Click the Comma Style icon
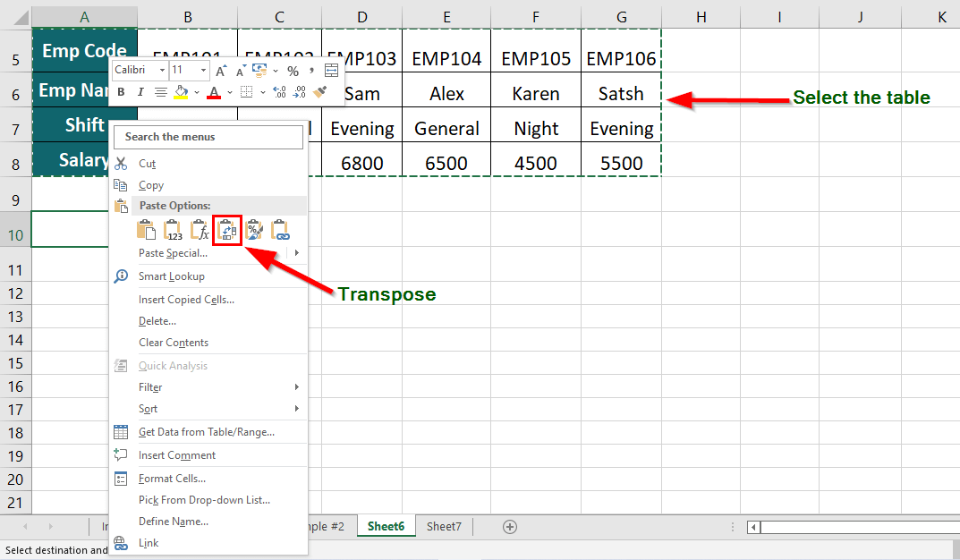 (x=311, y=70)
